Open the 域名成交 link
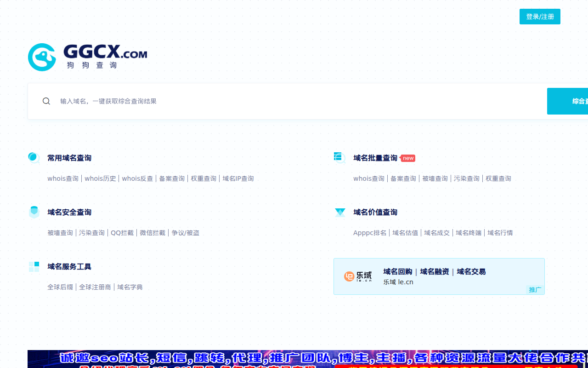 pos(437,233)
